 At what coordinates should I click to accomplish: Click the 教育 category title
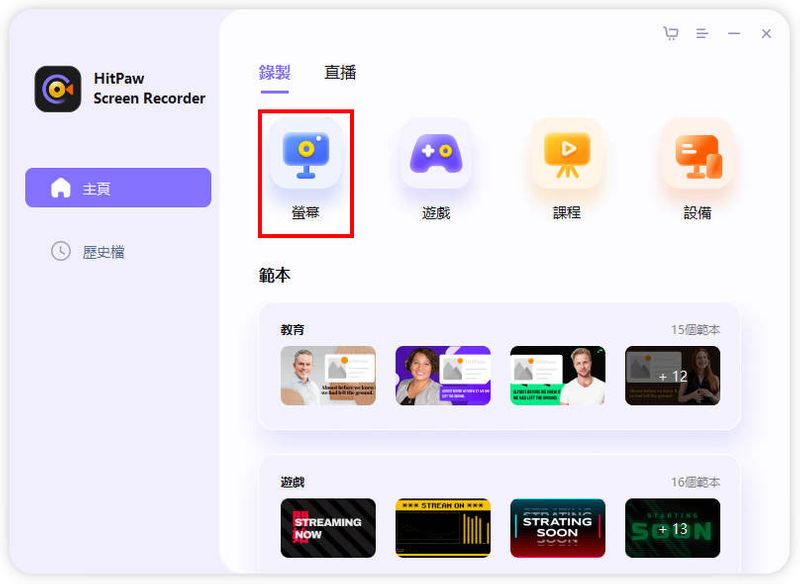tap(292, 330)
